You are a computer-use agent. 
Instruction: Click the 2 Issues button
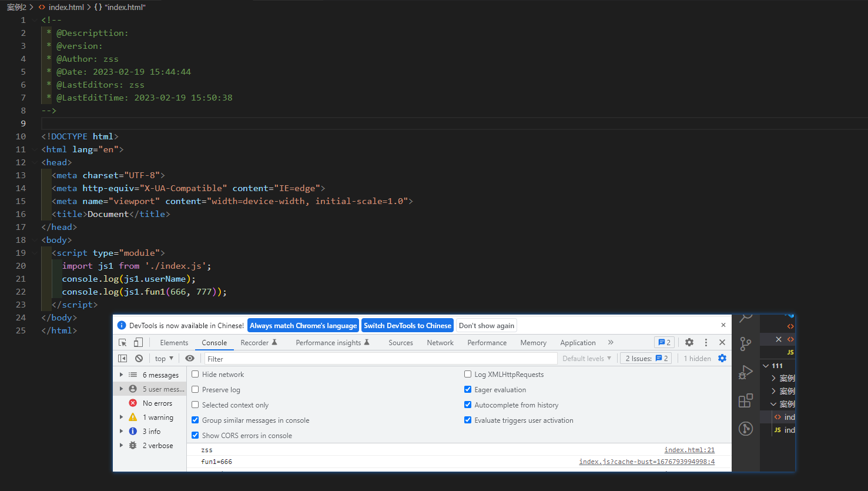pyautogui.click(x=646, y=358)
